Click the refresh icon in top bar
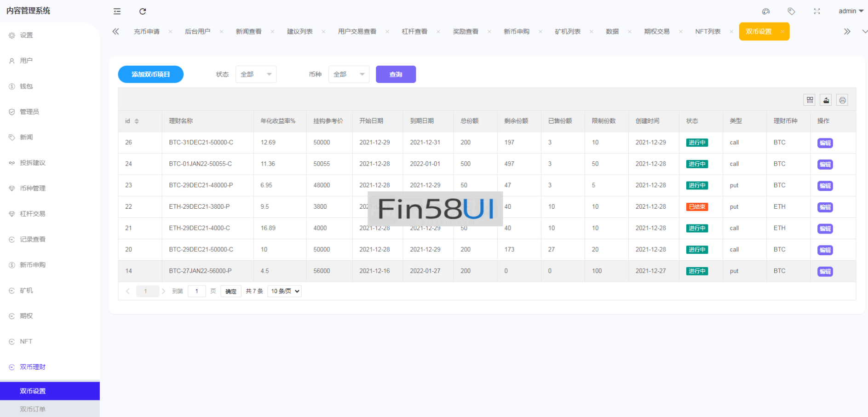The image size is (868, 417). pyautogui.click(x=143, y=11)
